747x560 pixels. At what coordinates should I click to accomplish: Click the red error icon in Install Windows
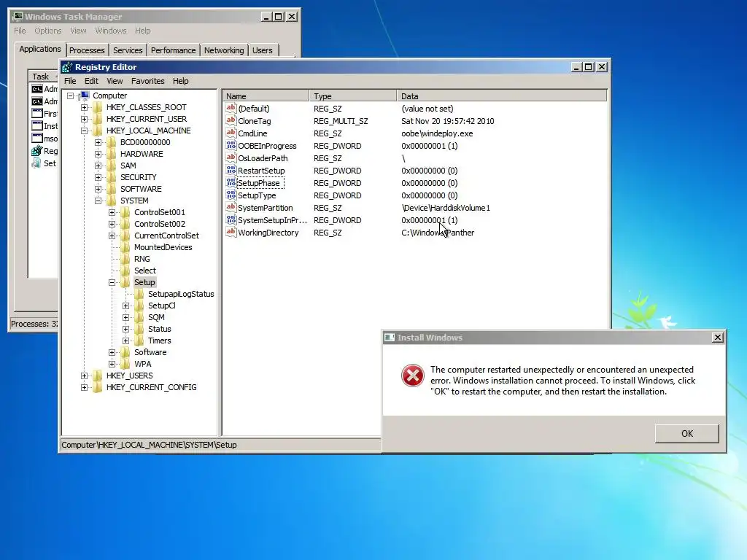(413, 376)
